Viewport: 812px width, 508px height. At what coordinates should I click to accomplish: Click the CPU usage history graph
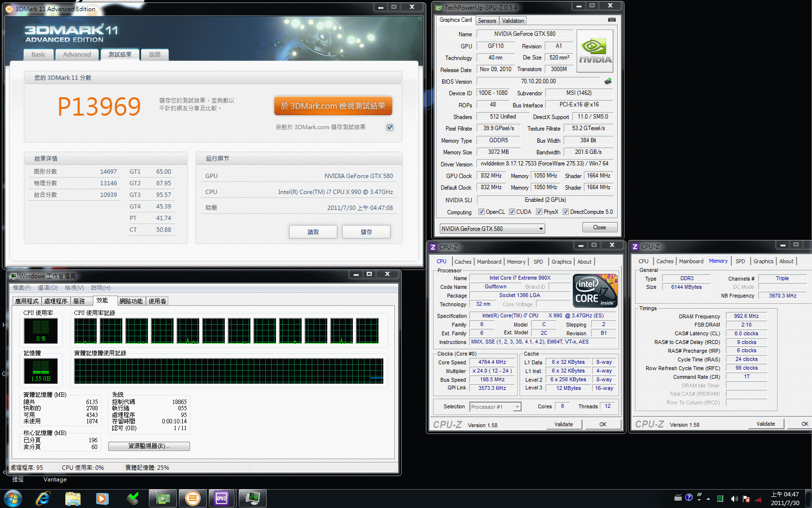coord(226,331)
